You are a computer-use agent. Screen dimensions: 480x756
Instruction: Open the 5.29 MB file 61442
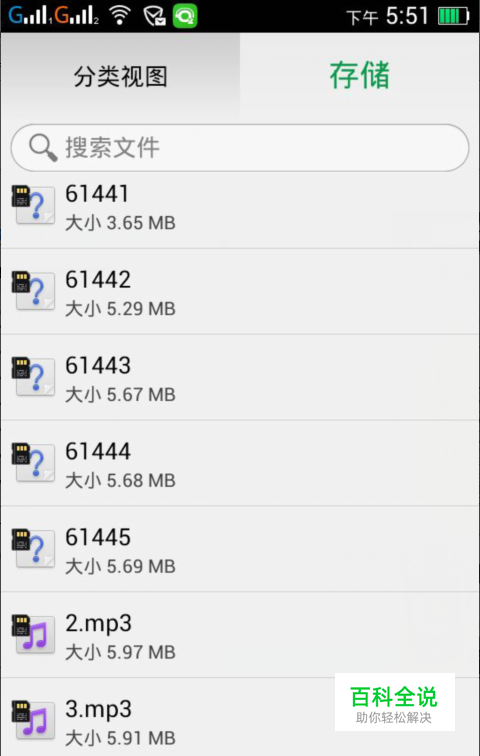coord(240,292)
